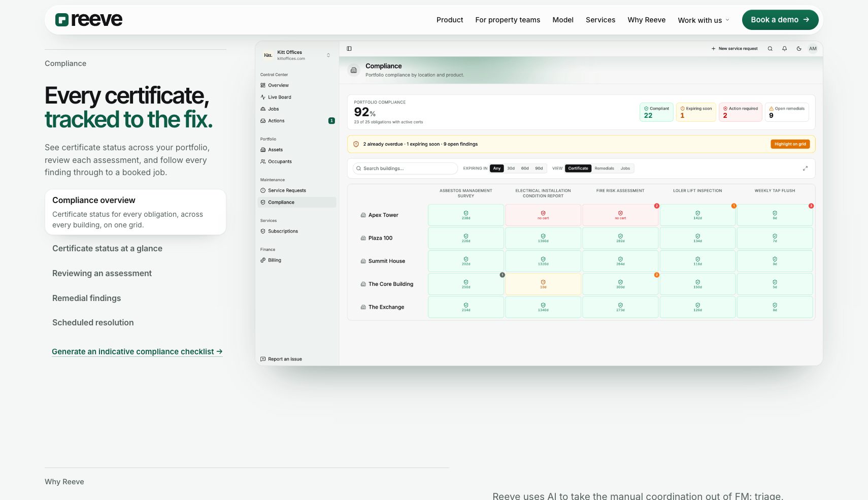Toggle the sidebar panel icon
Viewport: 868px width, 500px height.
click(x=349, y=49)
